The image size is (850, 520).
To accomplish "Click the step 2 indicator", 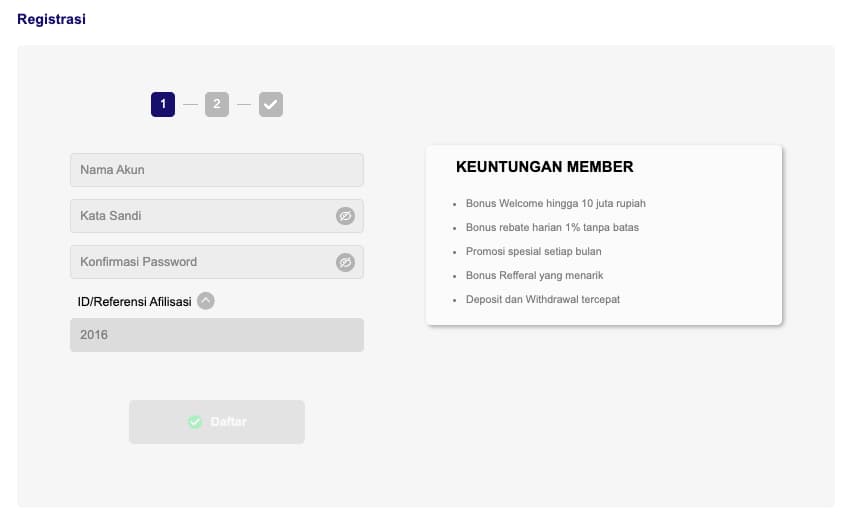I will 217,104.
